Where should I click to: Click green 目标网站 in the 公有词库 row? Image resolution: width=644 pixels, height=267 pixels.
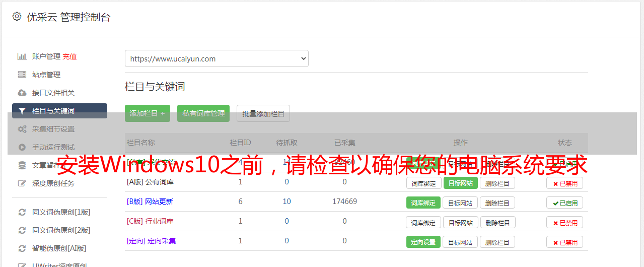click(461, 183)
